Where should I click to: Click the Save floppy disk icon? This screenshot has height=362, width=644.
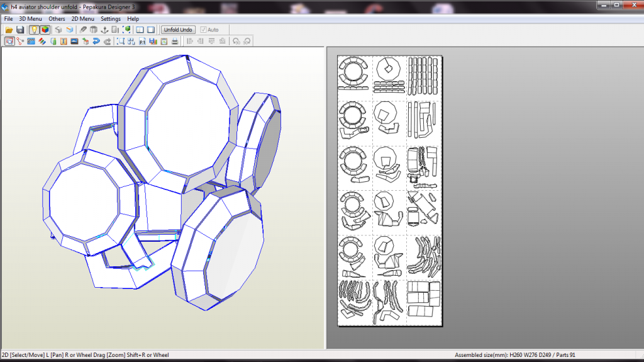(20, 30)
